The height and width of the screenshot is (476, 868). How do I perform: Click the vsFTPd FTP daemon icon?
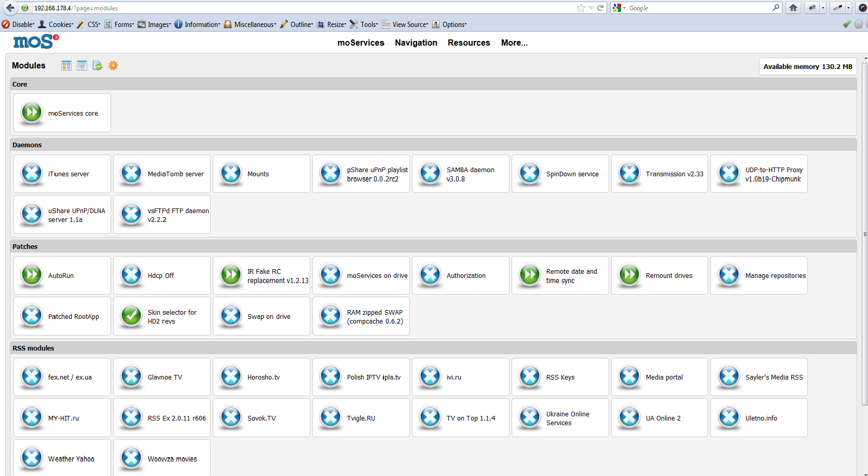(131, 214)
